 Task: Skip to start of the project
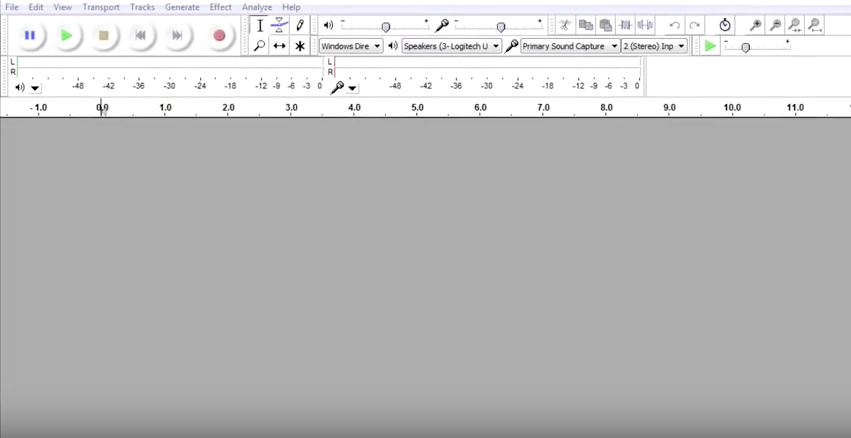click(x=141, y=35)
